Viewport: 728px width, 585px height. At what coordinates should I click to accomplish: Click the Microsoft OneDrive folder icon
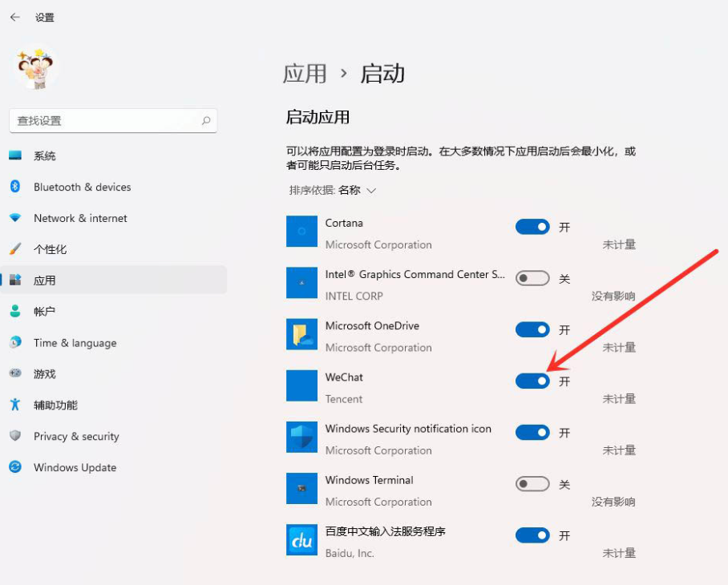(301, 334)
